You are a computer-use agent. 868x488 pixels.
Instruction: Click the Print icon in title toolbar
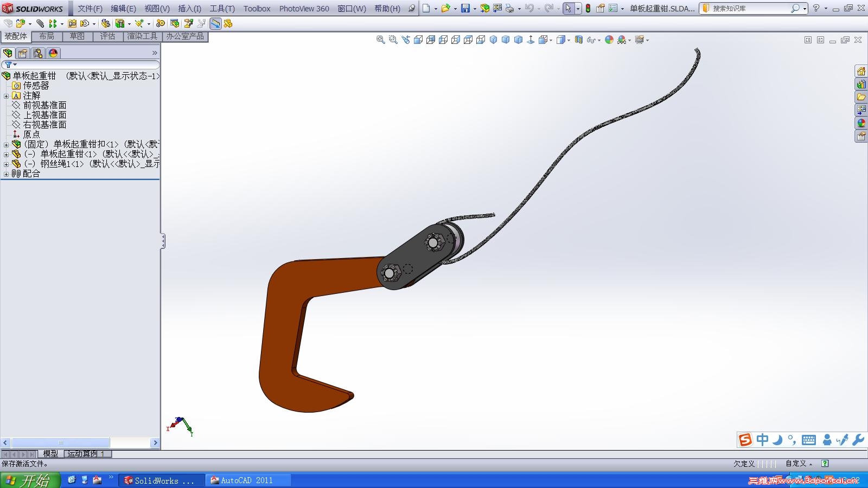509,8
